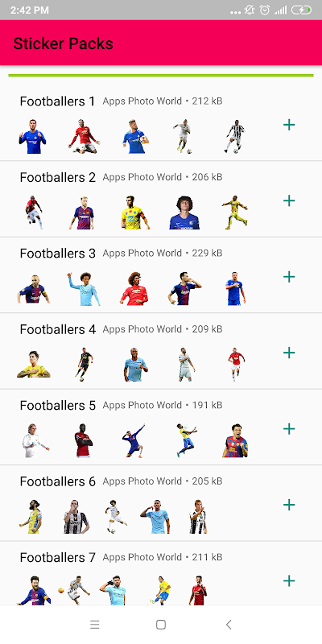Select the last red-kit sticker in Footballers 4

click(236, 365)
